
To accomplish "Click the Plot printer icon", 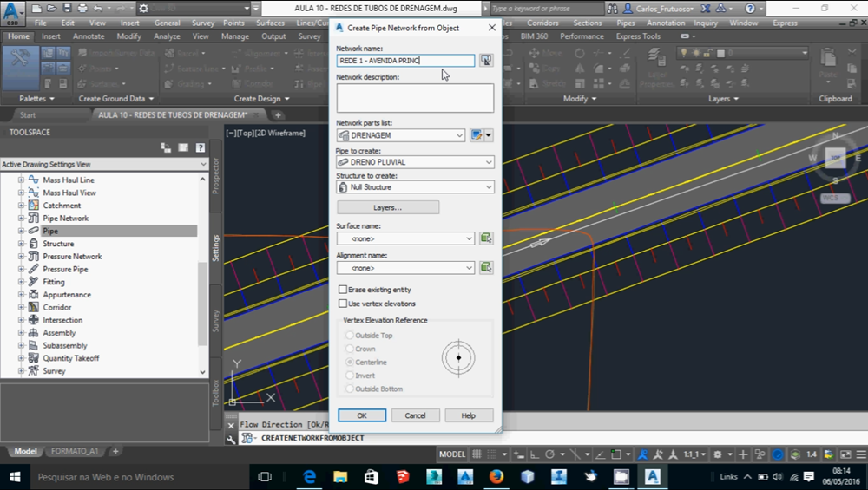I will click(x=82, y=9).
